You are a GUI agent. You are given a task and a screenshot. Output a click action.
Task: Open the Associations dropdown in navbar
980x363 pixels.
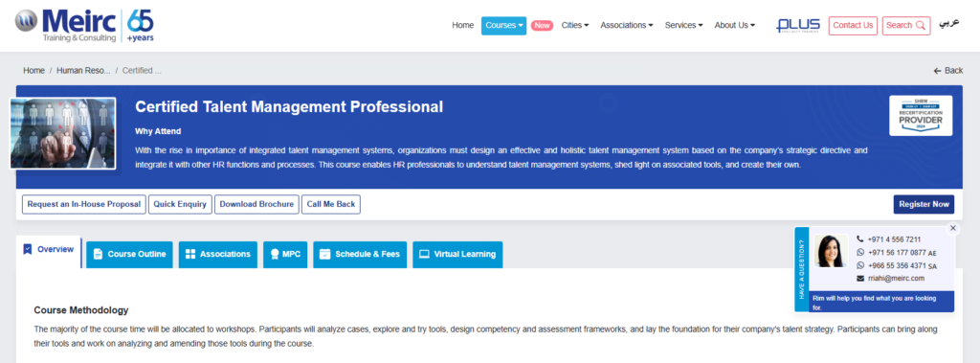click(627, 26)
